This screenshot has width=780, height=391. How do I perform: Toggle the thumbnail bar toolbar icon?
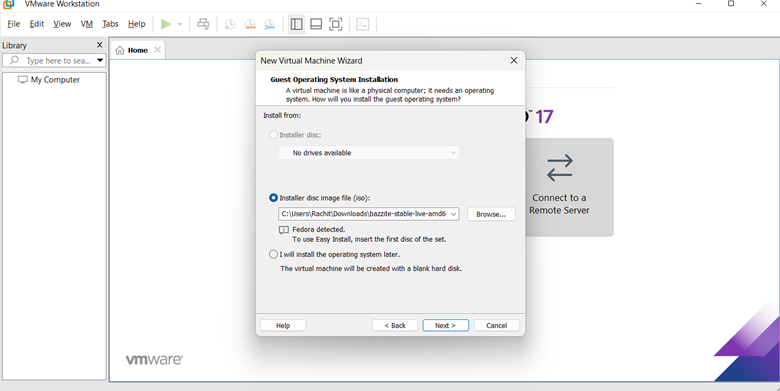(316, 24)
